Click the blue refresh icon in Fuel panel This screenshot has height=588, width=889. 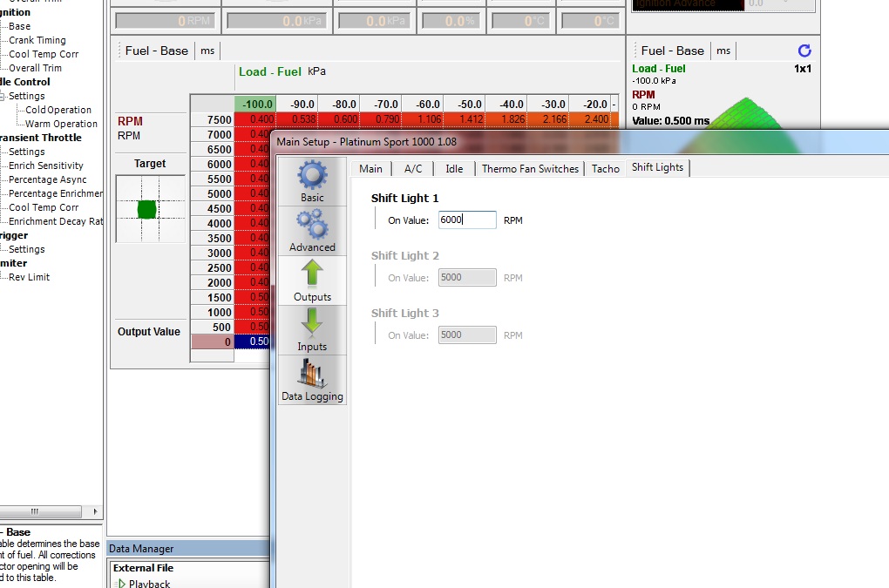coord(804,51)
